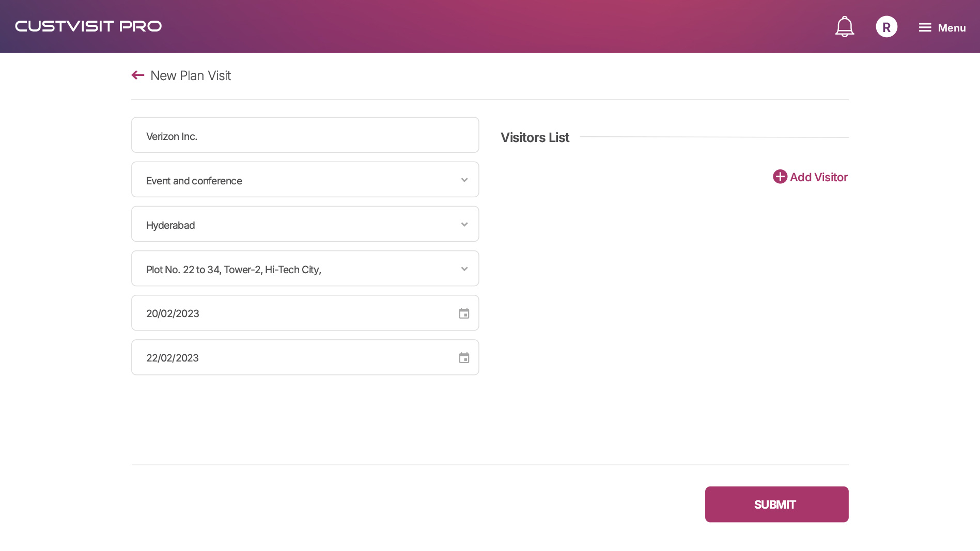980x551 pixels.
Task: Open the Menu label in the header
Action: click(x=952, y=28)
